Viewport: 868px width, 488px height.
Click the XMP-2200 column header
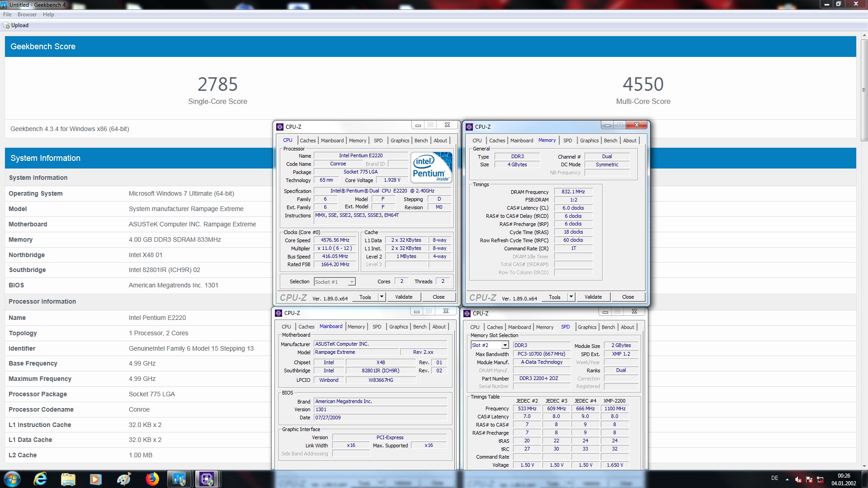[614, 401]
